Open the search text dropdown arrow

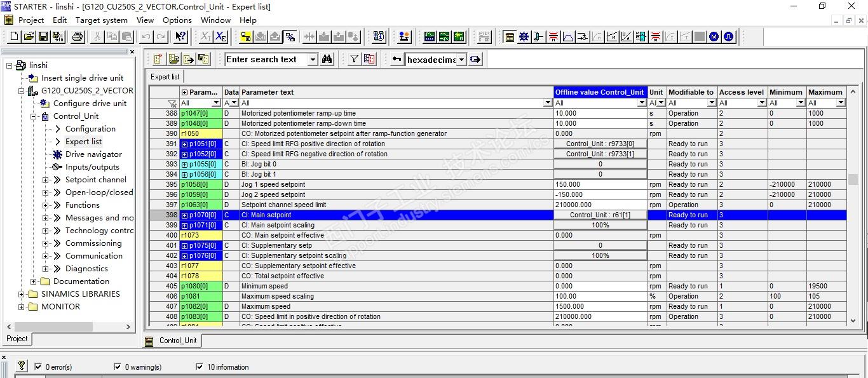pyautogui.click(x=313, y=60)
